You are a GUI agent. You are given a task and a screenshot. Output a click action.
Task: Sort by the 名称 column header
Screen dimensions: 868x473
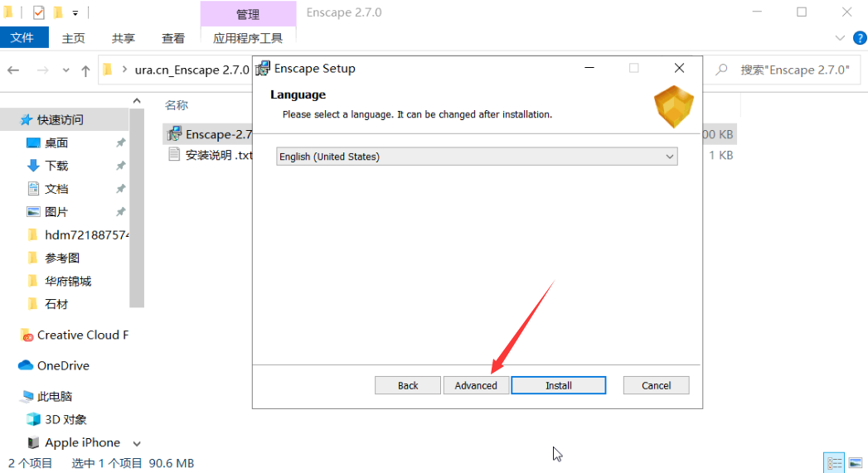176,105
